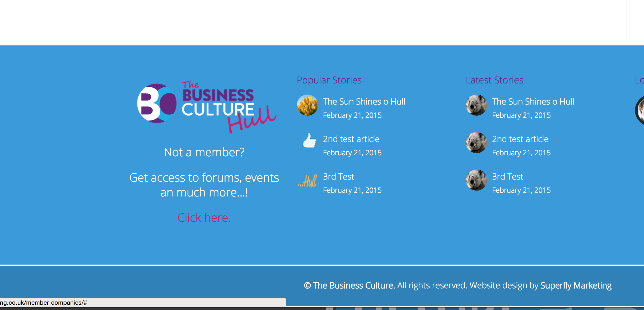Open the yellow flower thumbnail in Popular Stories
644x310 pixels.
[307, 105]
